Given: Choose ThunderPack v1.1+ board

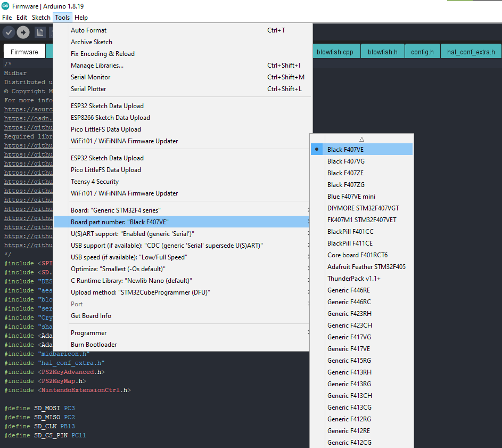Looking at the screenshot, I should [362, 279].
